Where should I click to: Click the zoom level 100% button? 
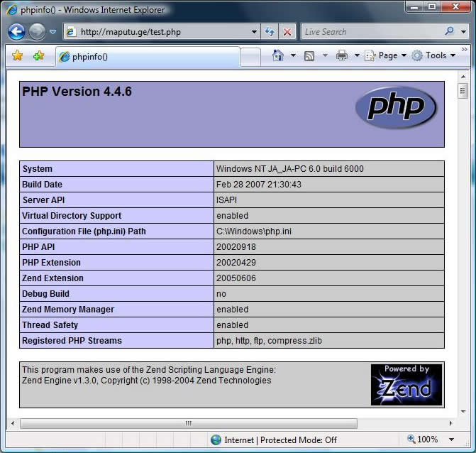tap(422, 440)
